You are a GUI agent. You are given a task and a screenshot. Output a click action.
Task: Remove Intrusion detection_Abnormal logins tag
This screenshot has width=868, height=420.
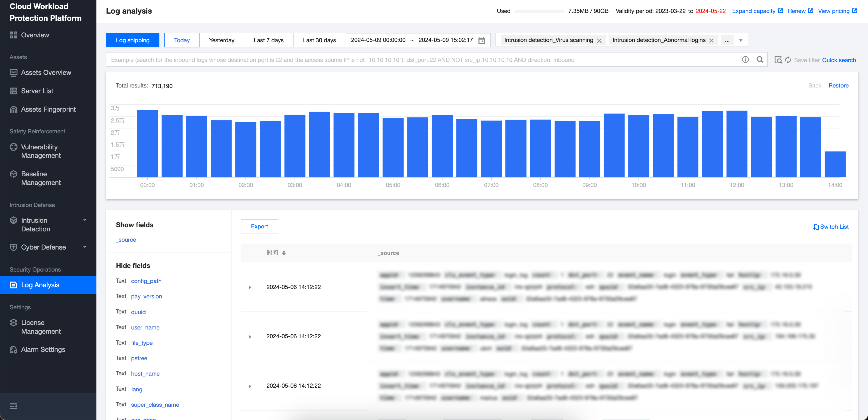(x=711, y=40)
